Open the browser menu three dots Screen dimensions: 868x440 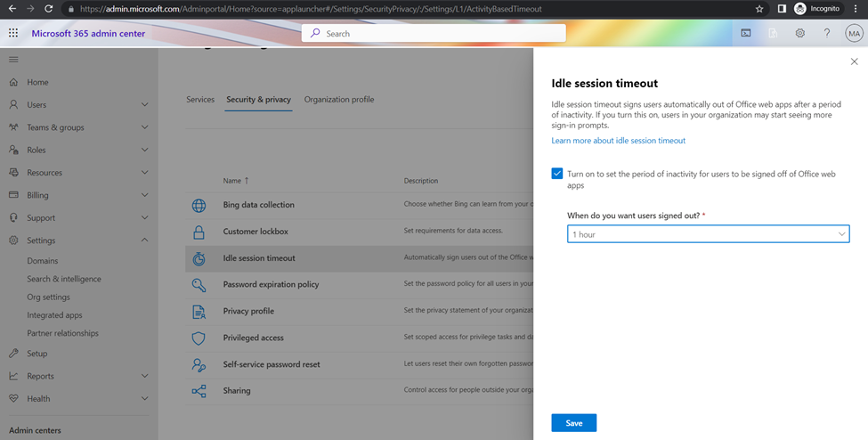856,9
